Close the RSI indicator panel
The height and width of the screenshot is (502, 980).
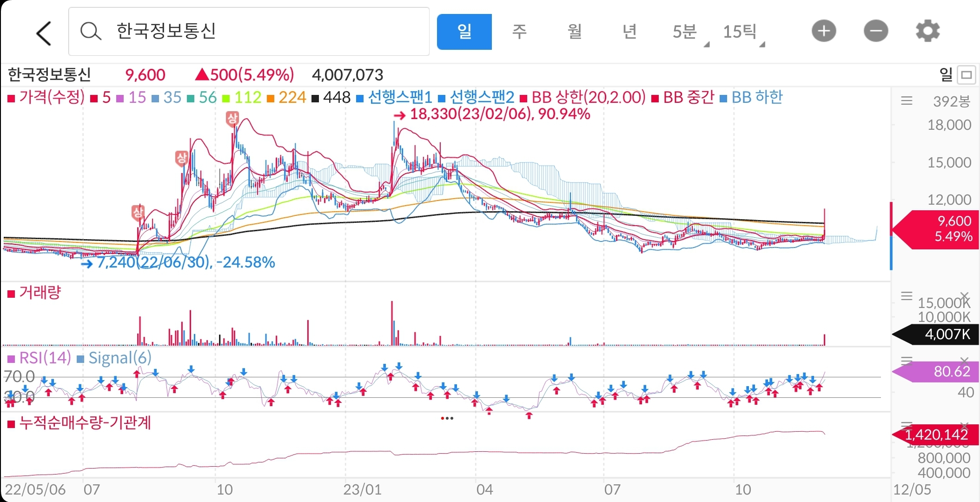[965, 361]
